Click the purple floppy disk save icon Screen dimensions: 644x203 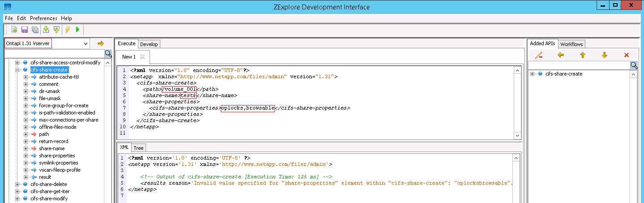click(25, 30)
